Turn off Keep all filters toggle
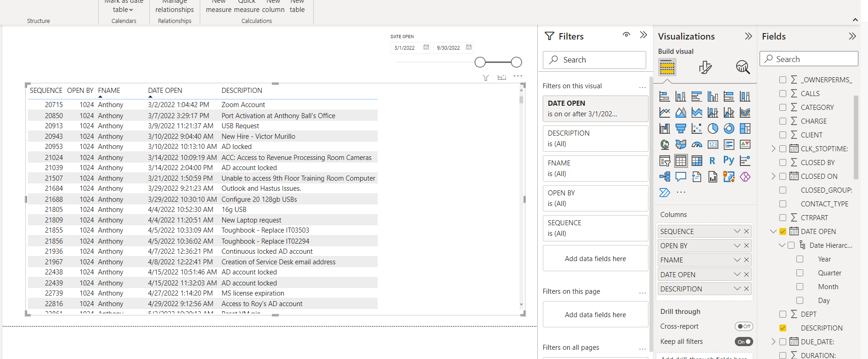Screen dimensions: 868x359 [744, 342]
